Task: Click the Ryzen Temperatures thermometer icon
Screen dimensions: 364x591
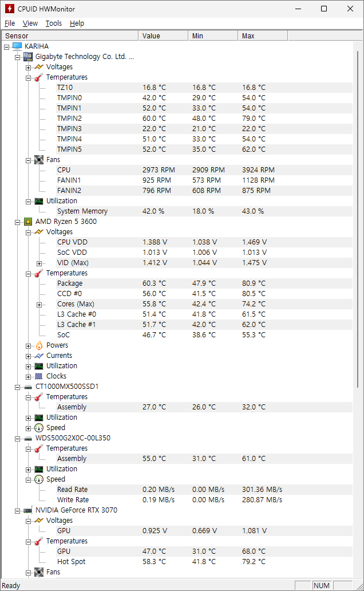Action: (x=39, y=273)
